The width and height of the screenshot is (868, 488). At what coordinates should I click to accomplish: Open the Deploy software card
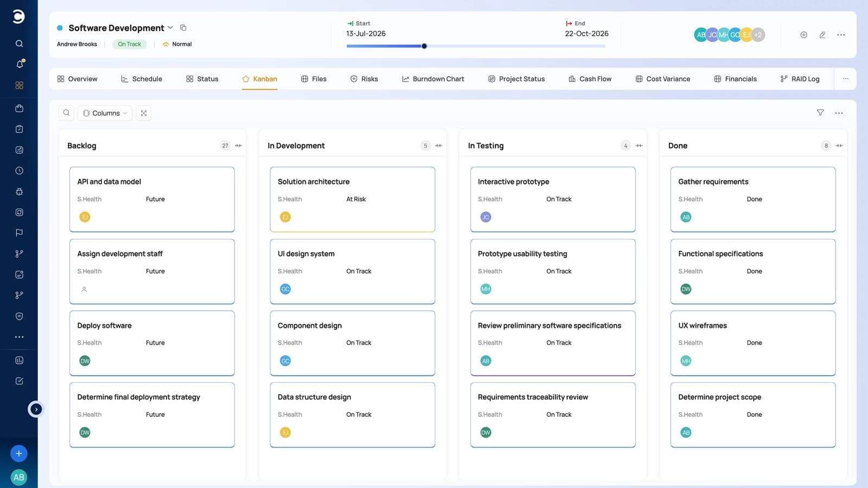pos(152,343)
